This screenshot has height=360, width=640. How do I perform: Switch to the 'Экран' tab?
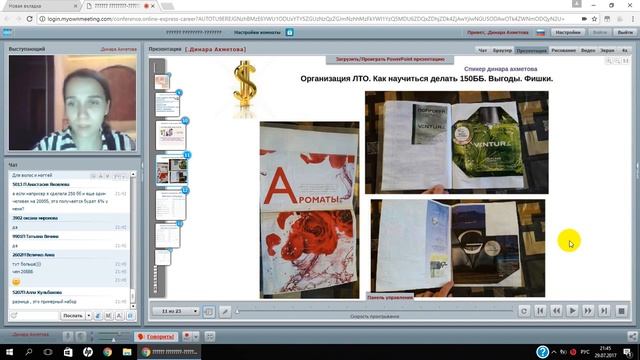[607, 50]
